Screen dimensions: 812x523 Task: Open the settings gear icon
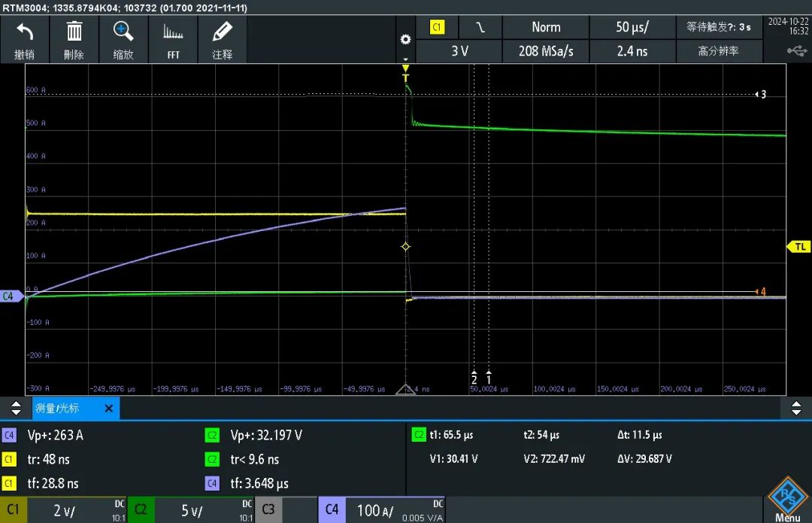(405, 39)
